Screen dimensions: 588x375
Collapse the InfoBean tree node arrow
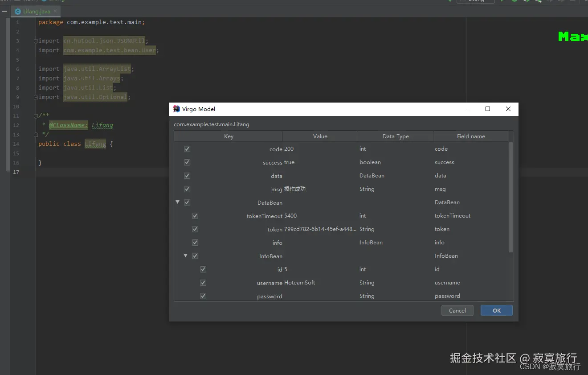click(x=186, y=255)
